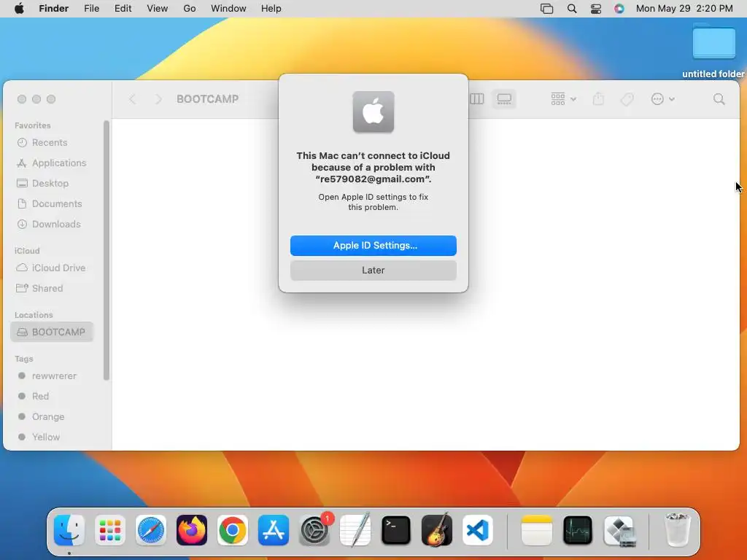Click the Apple ID Settings button

pos(373,245)
